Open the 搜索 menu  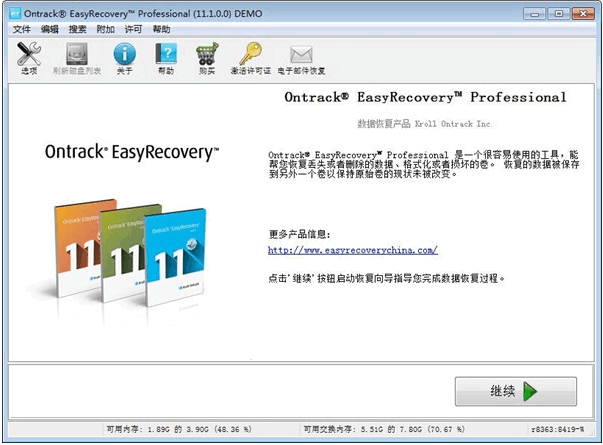(77, 29)
